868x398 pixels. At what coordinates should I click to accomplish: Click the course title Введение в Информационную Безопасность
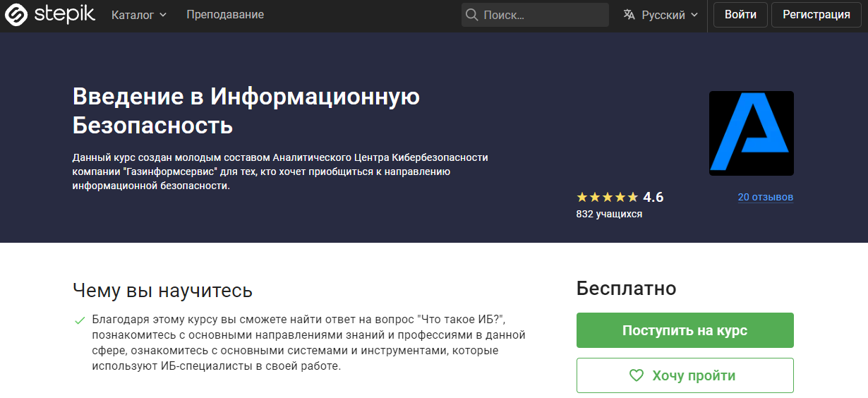point(246,111)
